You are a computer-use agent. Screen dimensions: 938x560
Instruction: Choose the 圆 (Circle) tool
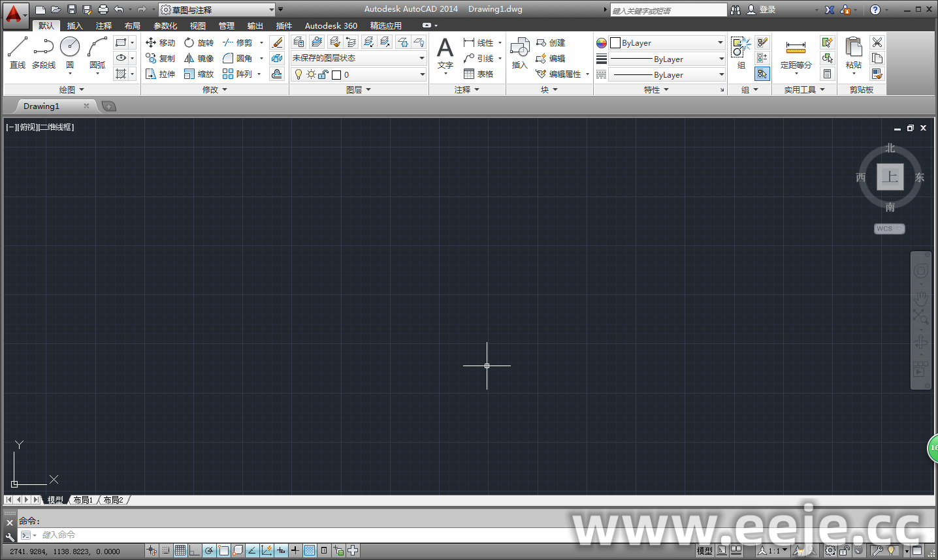[70, 52]
